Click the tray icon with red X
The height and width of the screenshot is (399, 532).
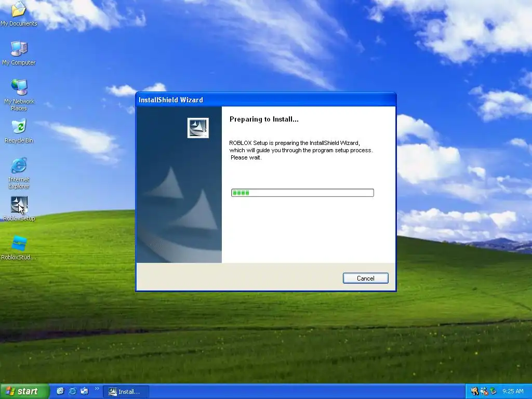click(484, 391)
